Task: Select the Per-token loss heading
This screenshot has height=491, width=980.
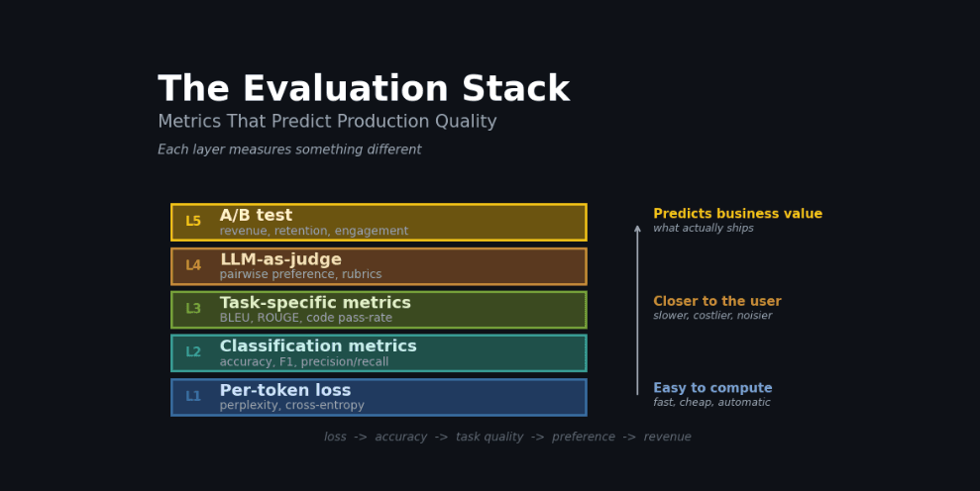Action: coord(285,390)
